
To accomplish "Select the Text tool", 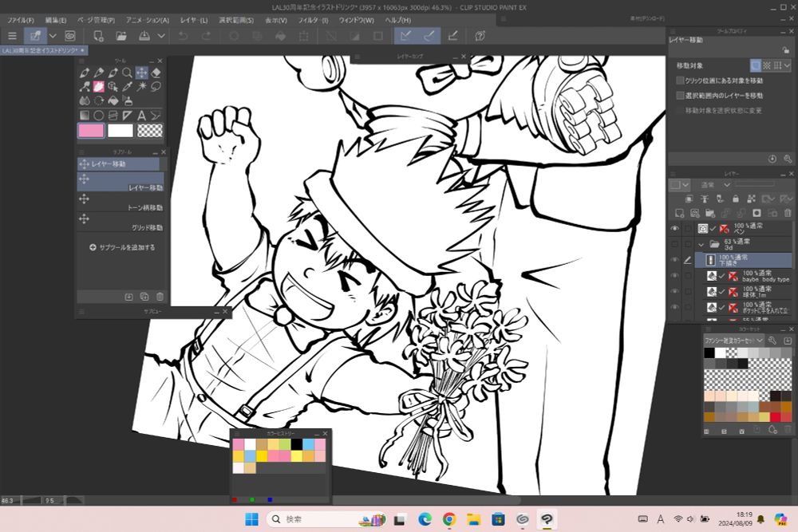I will [x=141, y=116].
